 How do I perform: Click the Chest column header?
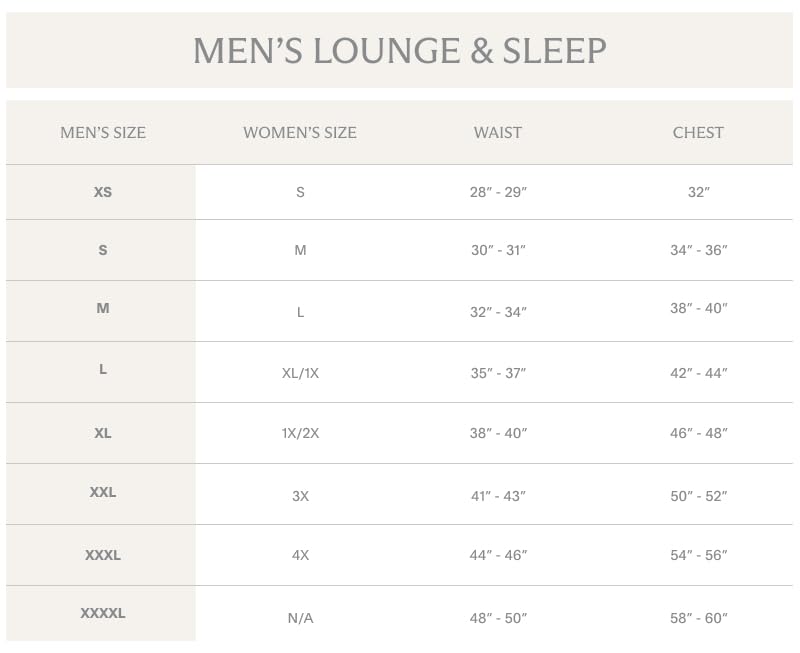pos(698,132)
